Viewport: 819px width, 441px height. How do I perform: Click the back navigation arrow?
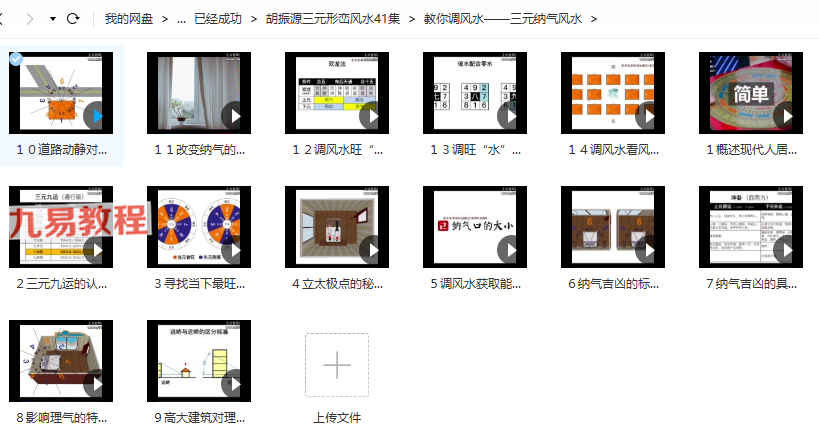(12, 19)
